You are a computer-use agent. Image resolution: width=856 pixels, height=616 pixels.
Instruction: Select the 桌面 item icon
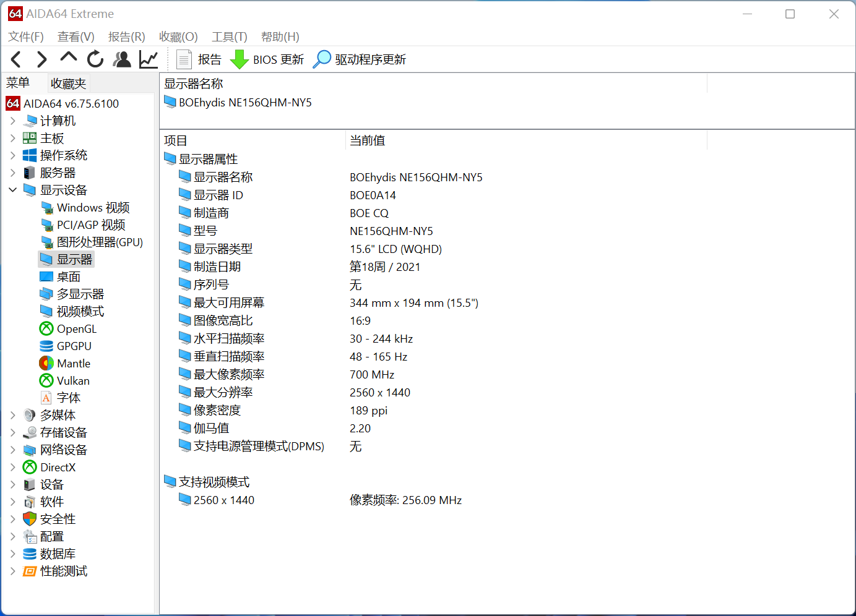[x=46, y=276]
